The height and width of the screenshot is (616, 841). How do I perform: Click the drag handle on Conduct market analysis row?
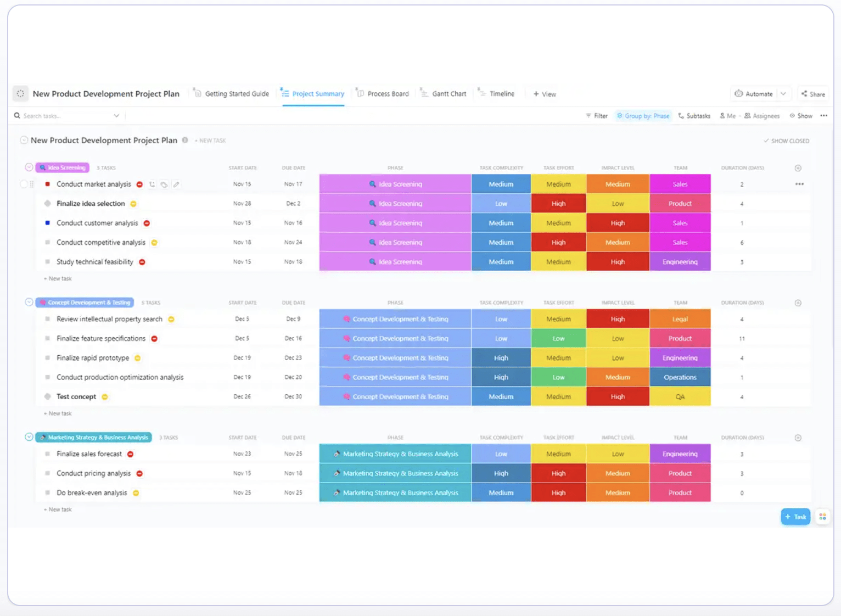tap(32, 184)
